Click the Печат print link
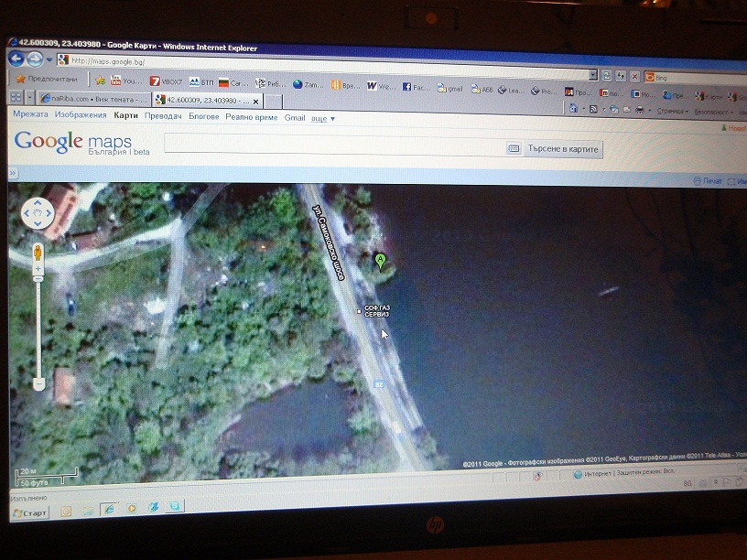The width and height of the screenshot is (747, 560). pos(708,181)
